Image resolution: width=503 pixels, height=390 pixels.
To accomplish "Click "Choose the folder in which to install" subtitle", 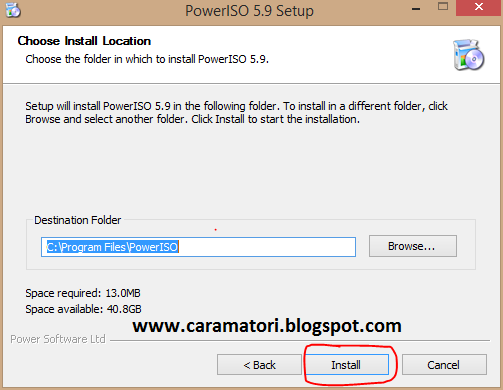I will [147, 59].
